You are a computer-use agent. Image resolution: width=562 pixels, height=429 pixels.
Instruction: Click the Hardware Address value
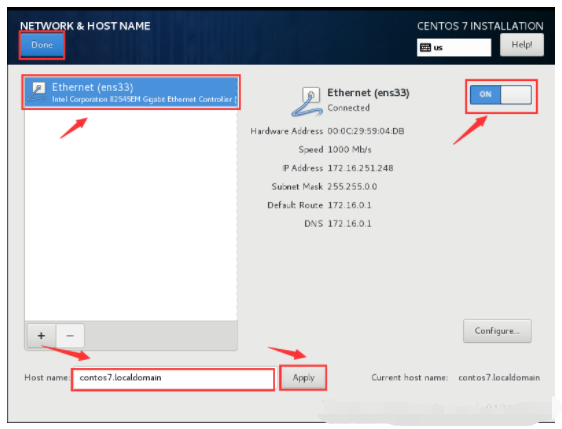(x=366, y=131)
